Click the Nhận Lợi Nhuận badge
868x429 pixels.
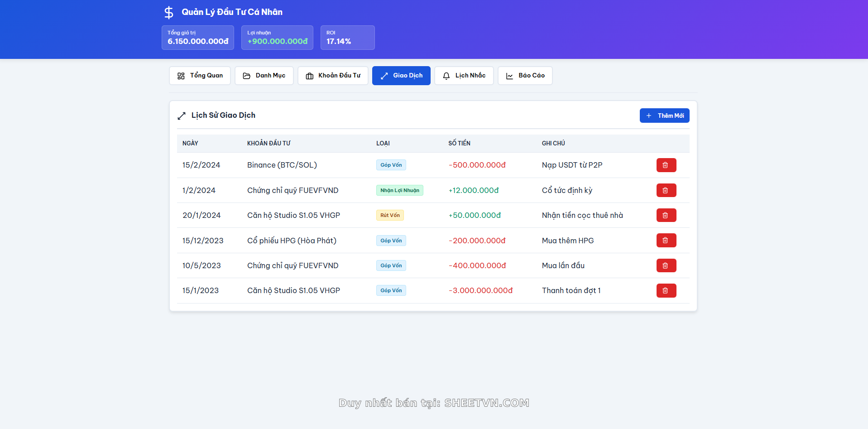pyautogui.click(x=400, y=190)
